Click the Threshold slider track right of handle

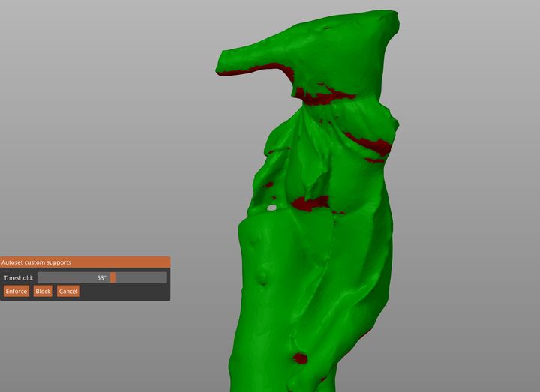(x=141, y=277)
